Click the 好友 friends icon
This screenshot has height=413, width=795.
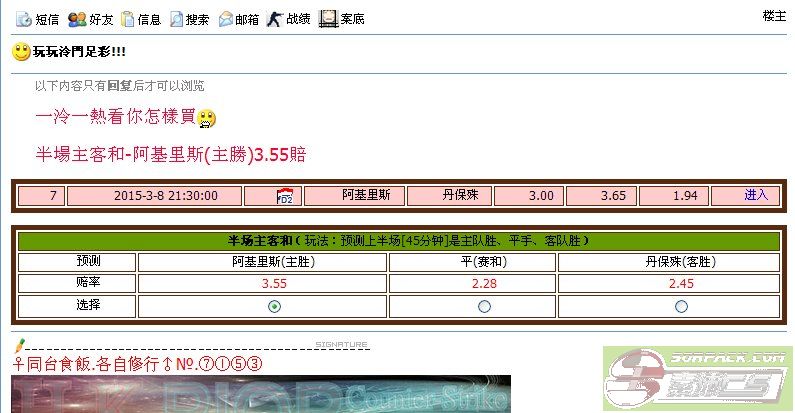pos(77,18)
